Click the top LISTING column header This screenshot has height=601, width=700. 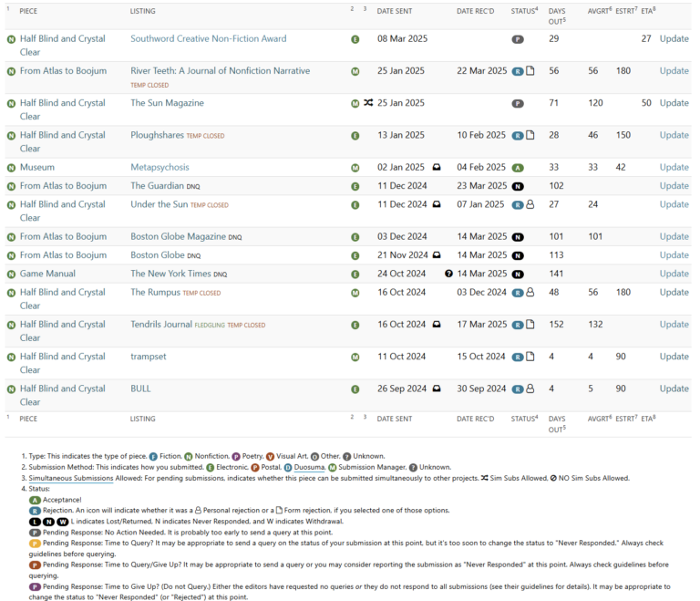pyautogui.click(x=143, y=11)
